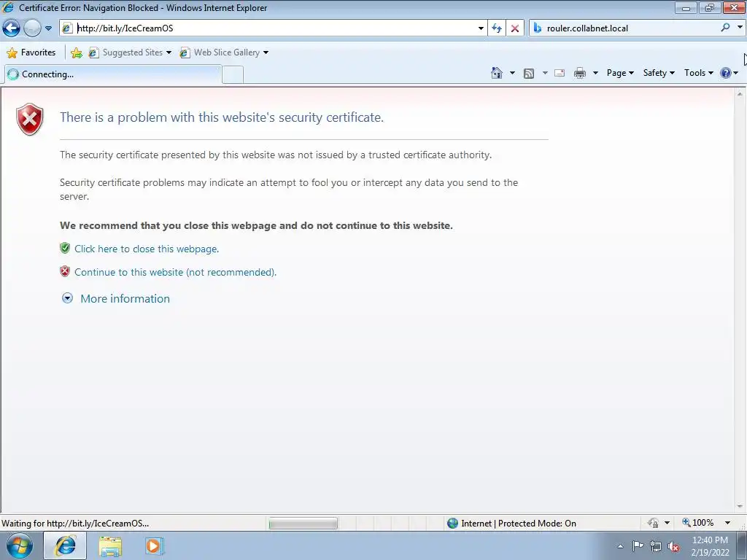Open Suggested Sites in favorites bar
The height and width of the screenshot is (560, 747).
(130, 52)
